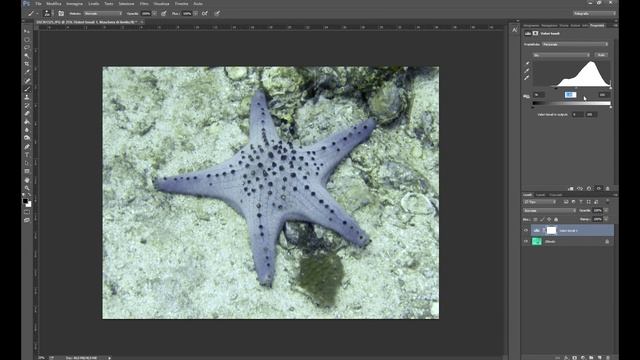Open the Modifica menu
Screen dimensions: 640x360
[53, 4]
